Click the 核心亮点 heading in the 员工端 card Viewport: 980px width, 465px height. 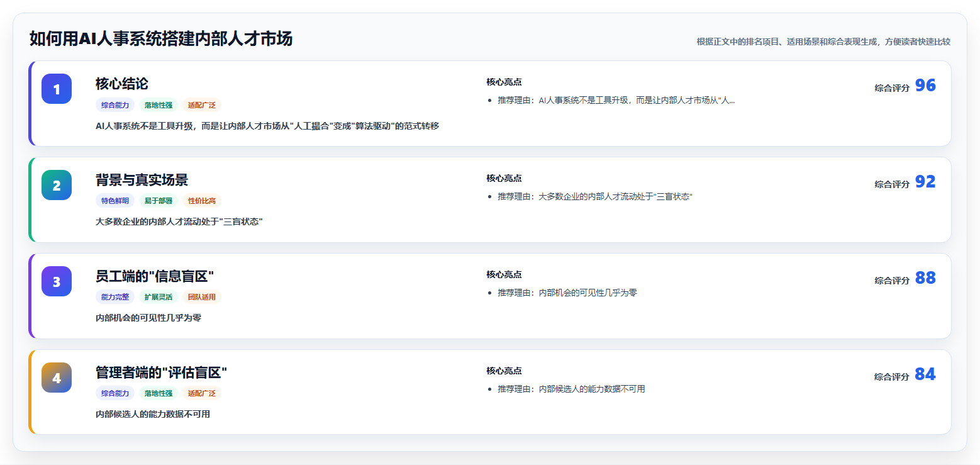pos(504,274)
